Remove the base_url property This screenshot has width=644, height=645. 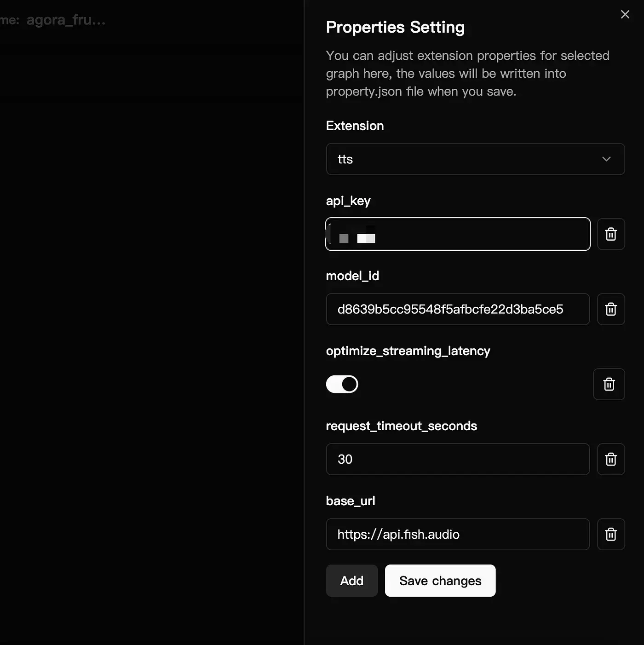pyautogui.click(x=610, y=534)
